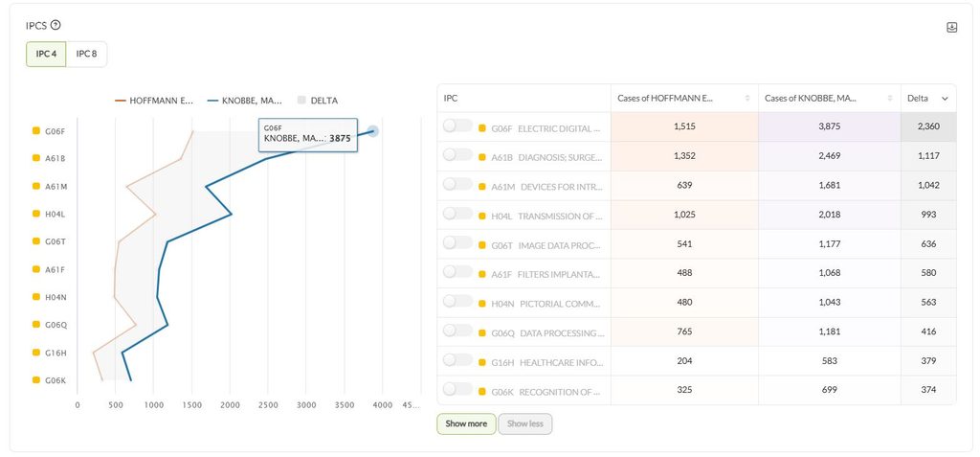Click yellow marker beside G06F chart axis label
The width and height of the screenshot is (980, 457).
36,131
